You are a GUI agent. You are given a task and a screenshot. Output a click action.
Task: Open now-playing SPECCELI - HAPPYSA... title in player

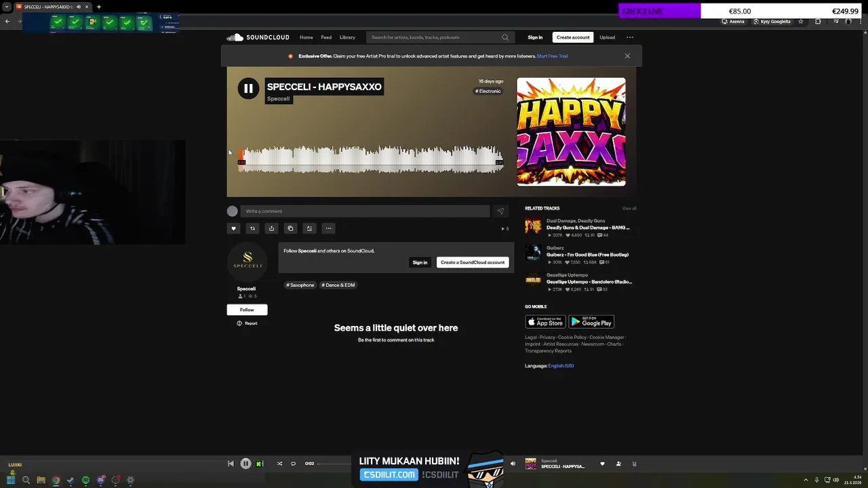point(563,466)
